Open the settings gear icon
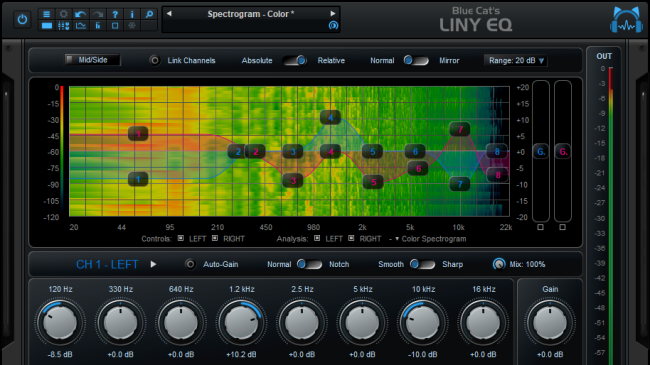The width and height of the screenshot is (650, 365). tap(63, 14)
